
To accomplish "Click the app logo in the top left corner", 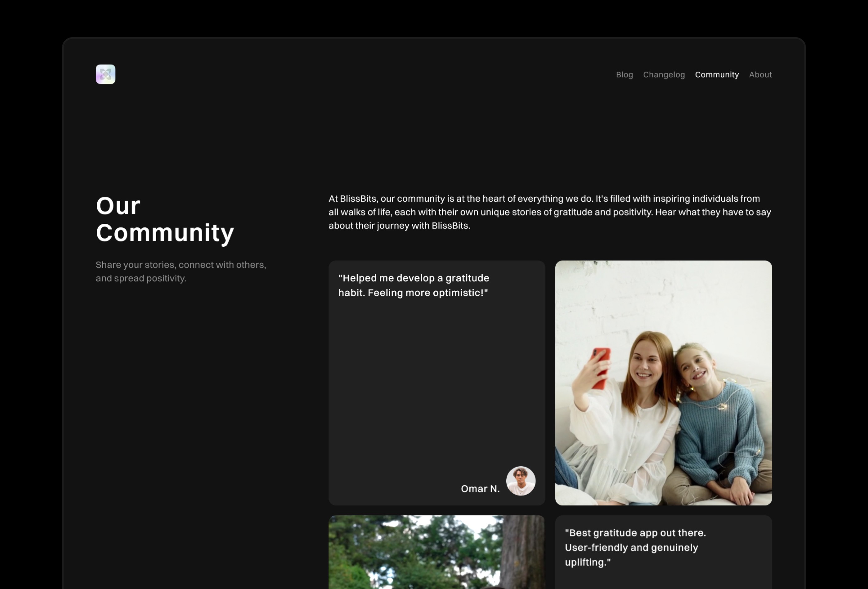I will tap(105, 74).
